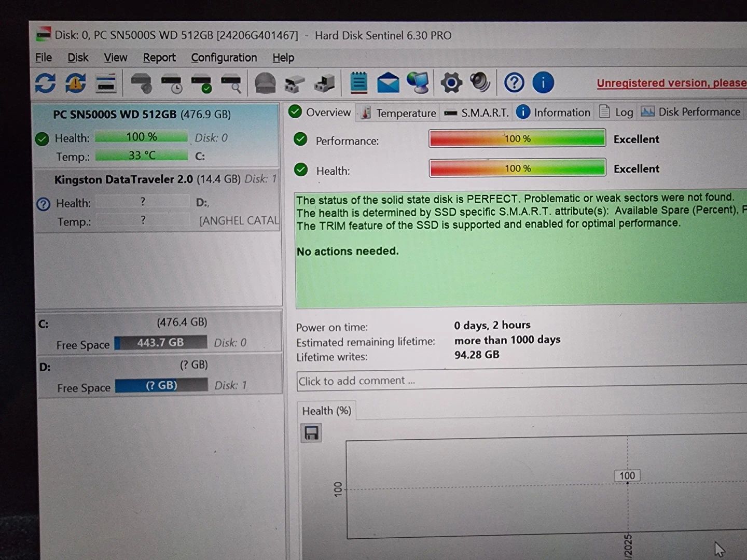
Task: Select Kingston DataTraveler 2.0 disk entry
Action: tap(157, 200)
